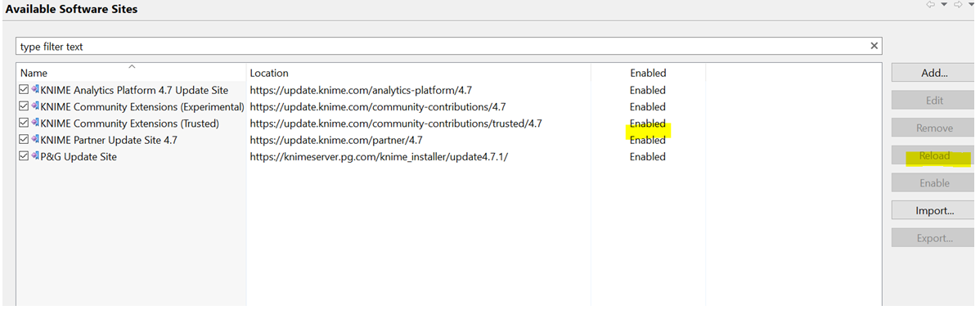Viewport: 980px width, 310px height.
Task: Click the KNIME Community Extensions (Trusted) site icon
Action: (x=35, y=124)
